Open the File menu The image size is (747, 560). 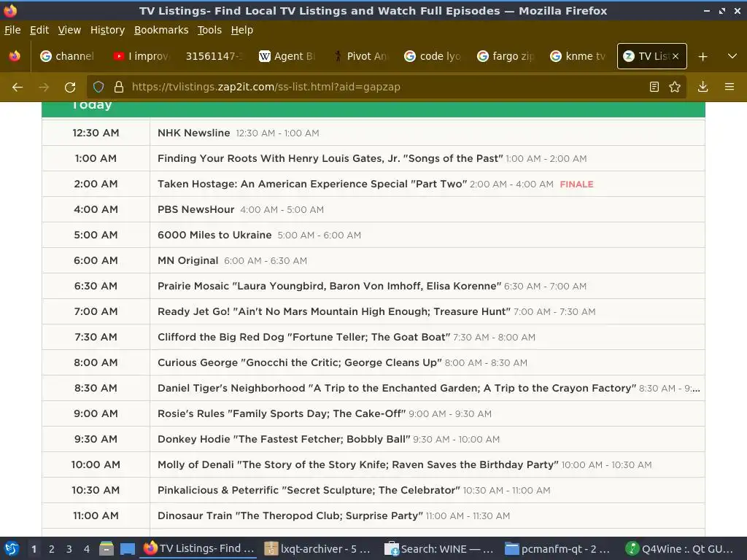[12, 30]
